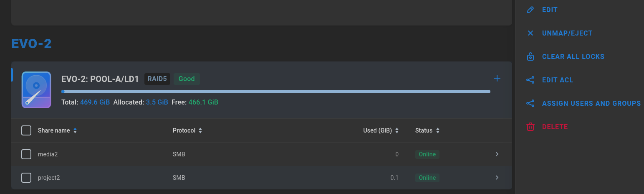Click the red trash icon for Delete
This screenshot has height=194, width=644.
530,127
